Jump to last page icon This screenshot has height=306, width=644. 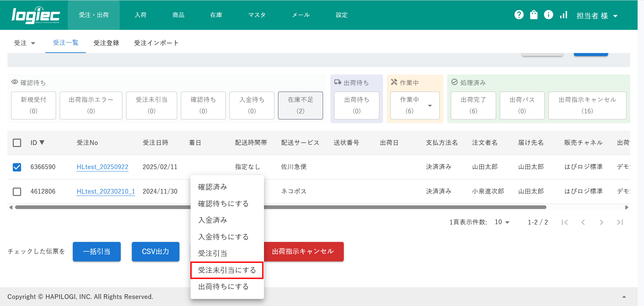[620, 222]
